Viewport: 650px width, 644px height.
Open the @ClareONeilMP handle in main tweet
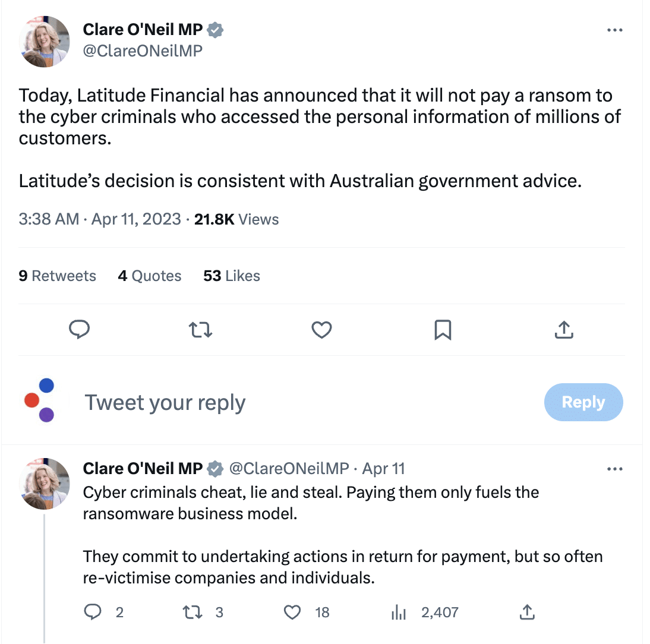tap(143, 51)
